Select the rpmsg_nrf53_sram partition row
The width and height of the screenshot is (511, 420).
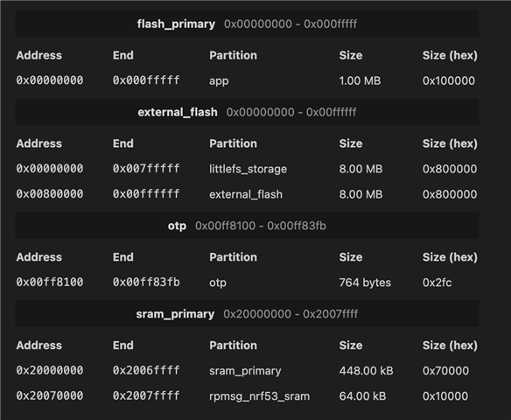point(247,395)
